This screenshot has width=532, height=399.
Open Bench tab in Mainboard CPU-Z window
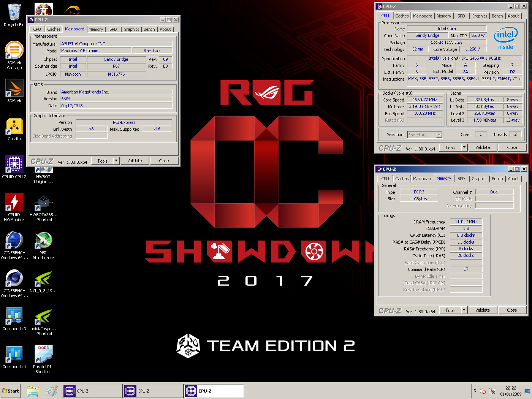click(149, 29)
